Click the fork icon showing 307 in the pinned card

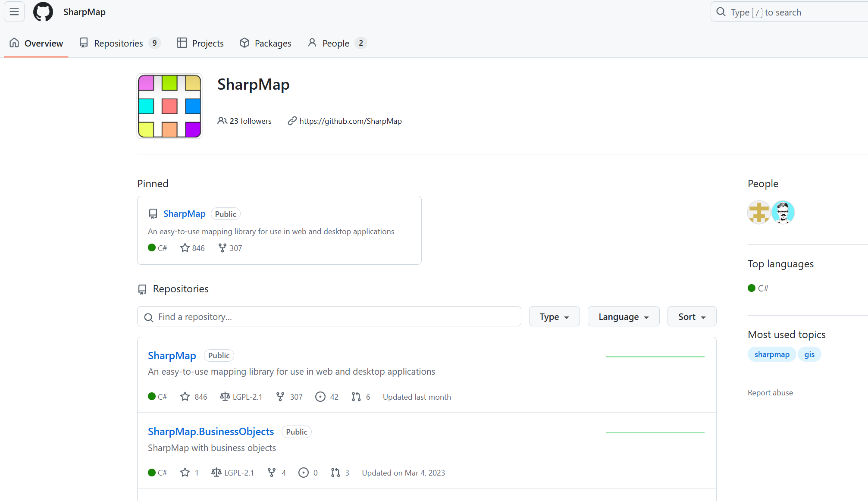pyautogui.click(x=222, y=248)
